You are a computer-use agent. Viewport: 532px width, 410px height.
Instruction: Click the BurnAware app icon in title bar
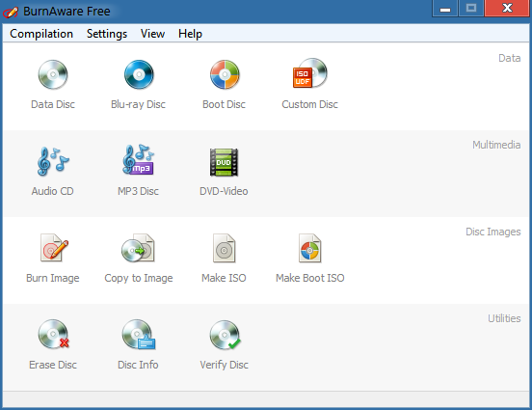tap(11, 13)
